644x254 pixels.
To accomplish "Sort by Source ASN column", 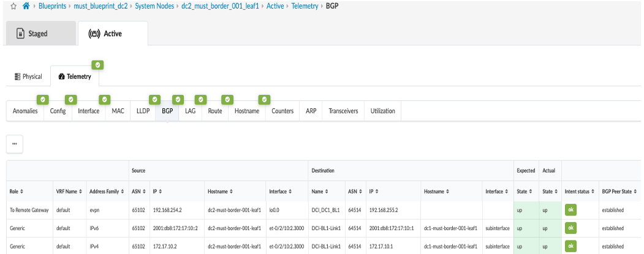I will click(139, 192).
